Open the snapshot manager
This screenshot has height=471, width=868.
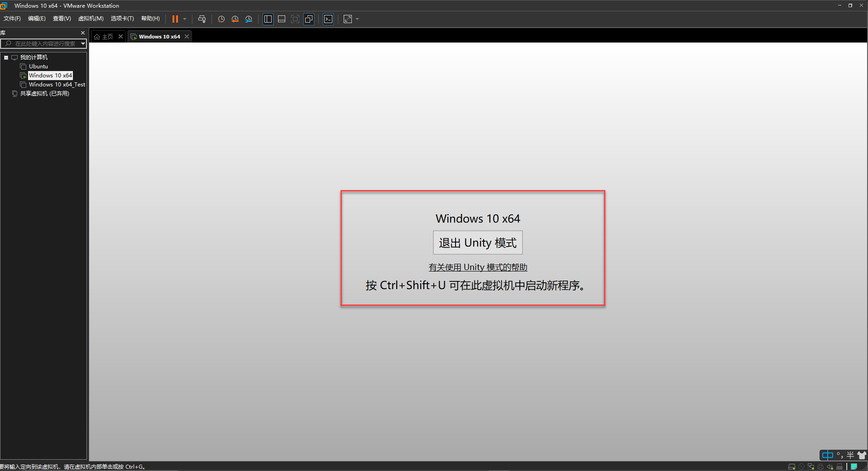pyautogui.click(x=249, y=19)
